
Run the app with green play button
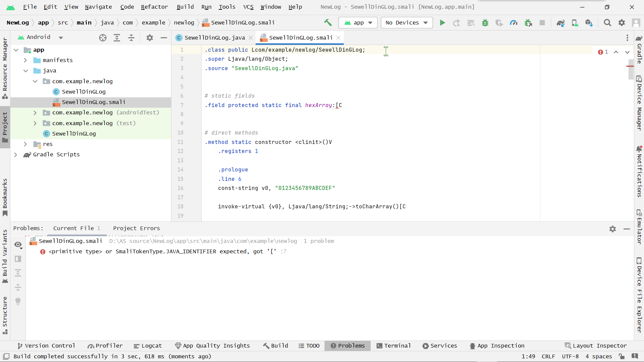(x=442, y=22)
